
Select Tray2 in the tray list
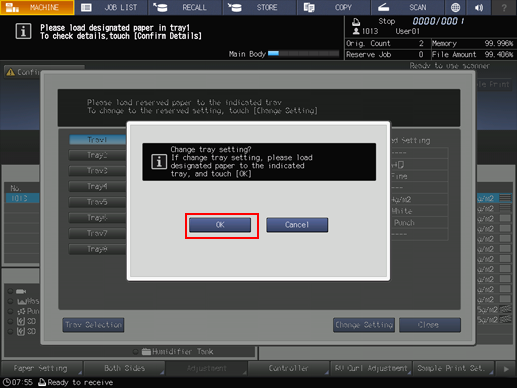tap(97, 155)
